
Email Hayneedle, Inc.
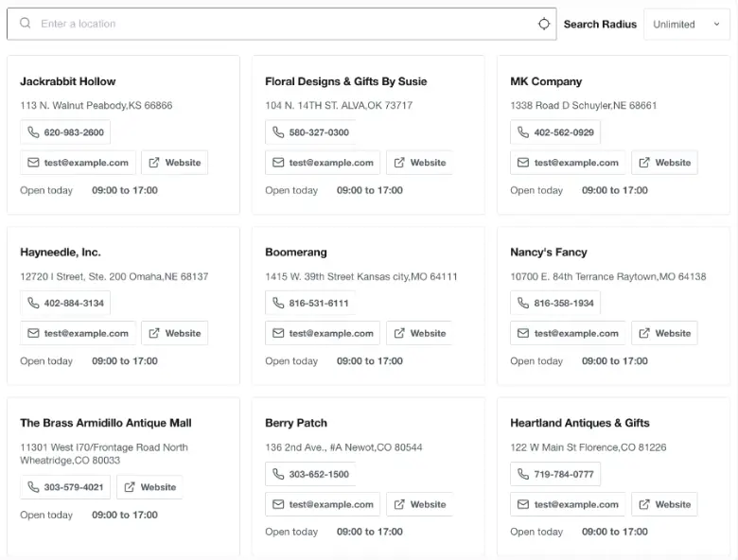79,333
